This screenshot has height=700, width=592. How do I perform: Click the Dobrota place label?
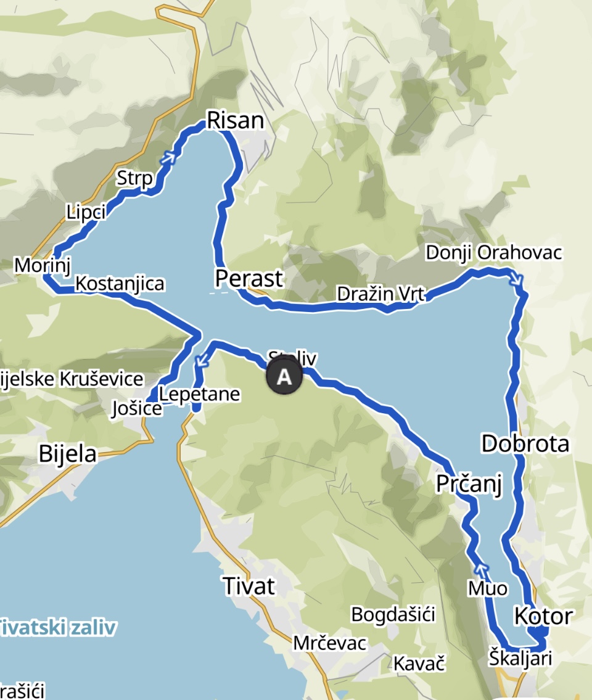click(x=525, y=444)
